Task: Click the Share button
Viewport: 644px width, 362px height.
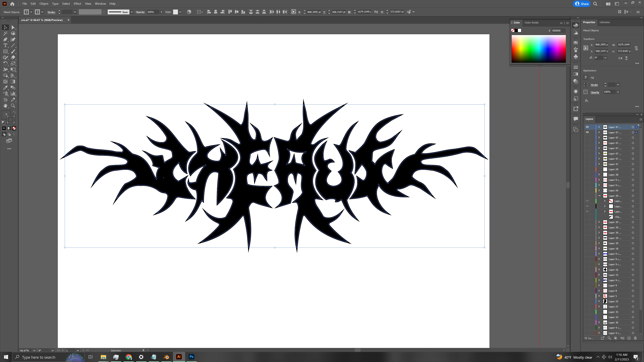Action: click(x=582, y=4)
